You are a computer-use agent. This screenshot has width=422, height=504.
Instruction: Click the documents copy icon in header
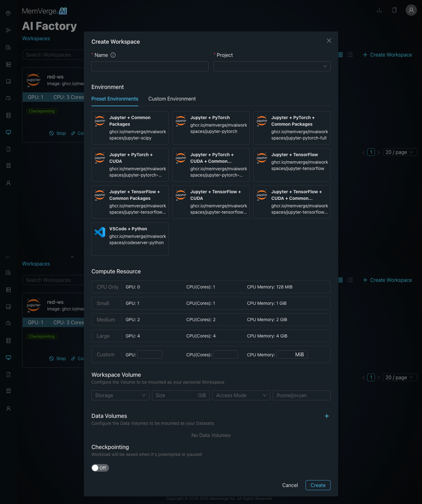coord(394,10)
